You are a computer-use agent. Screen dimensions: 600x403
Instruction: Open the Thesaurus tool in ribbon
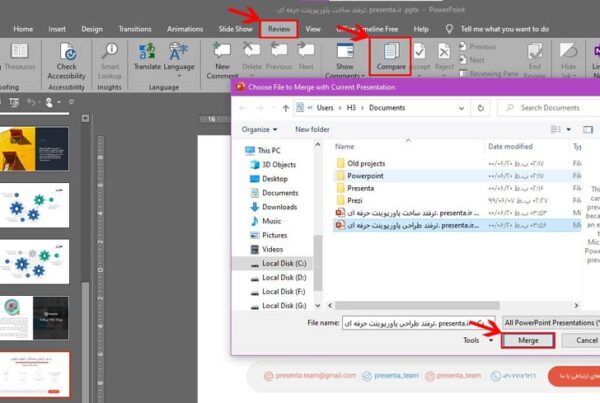coord(19,57)
